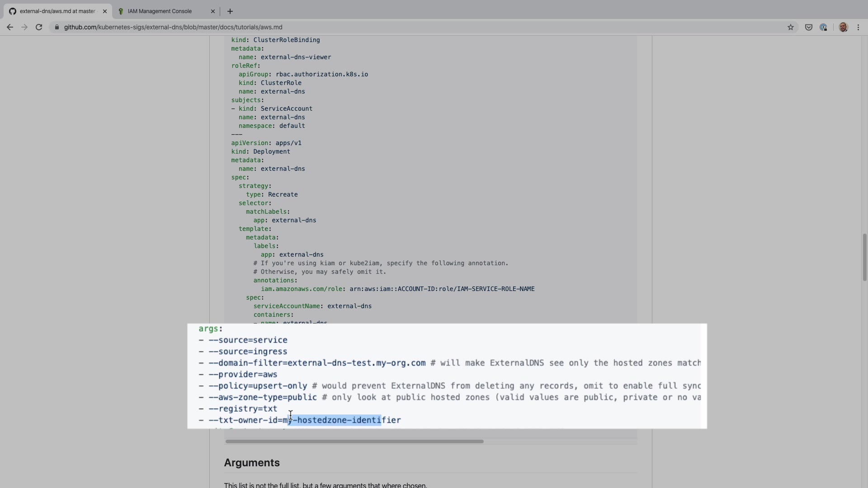Open a new browser tab

click(x=230, y=11)
